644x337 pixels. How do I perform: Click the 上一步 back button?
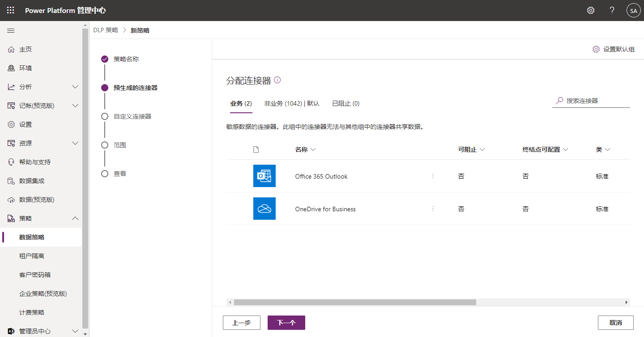point(242,323)
